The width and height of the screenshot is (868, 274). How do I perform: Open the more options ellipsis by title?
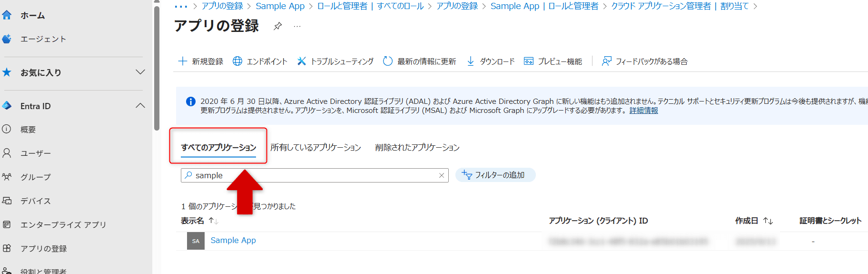click(297, 26)
